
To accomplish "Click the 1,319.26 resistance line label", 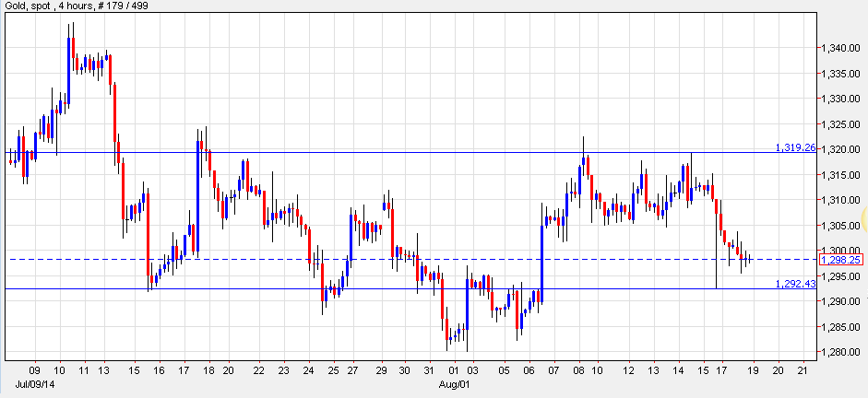I will [795, 147].
